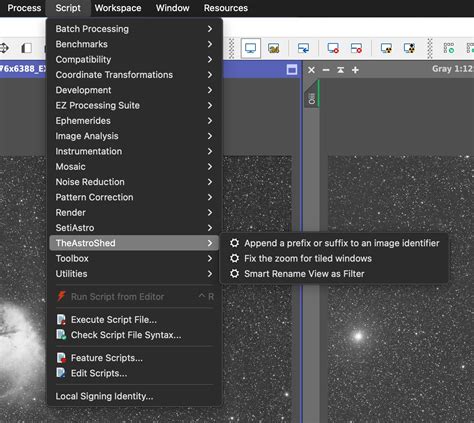Viewport: 474px width, 423px height.
Task: Expand the Compatibility submenu arrow
Action: tap(210, 60)
